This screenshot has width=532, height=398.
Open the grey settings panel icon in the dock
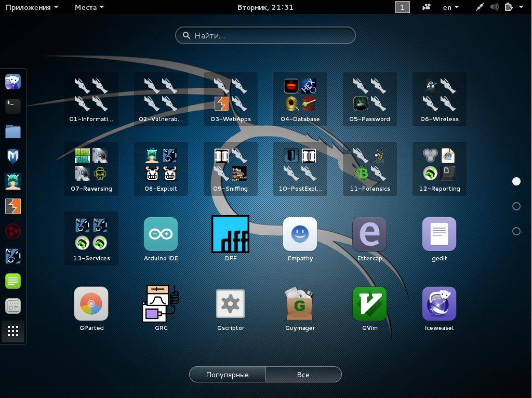point(13,306)
